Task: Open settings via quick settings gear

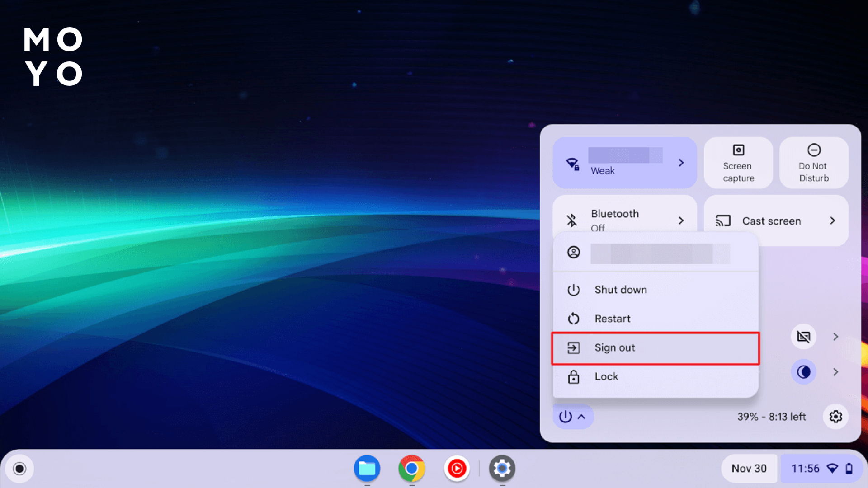Action: 835,416
